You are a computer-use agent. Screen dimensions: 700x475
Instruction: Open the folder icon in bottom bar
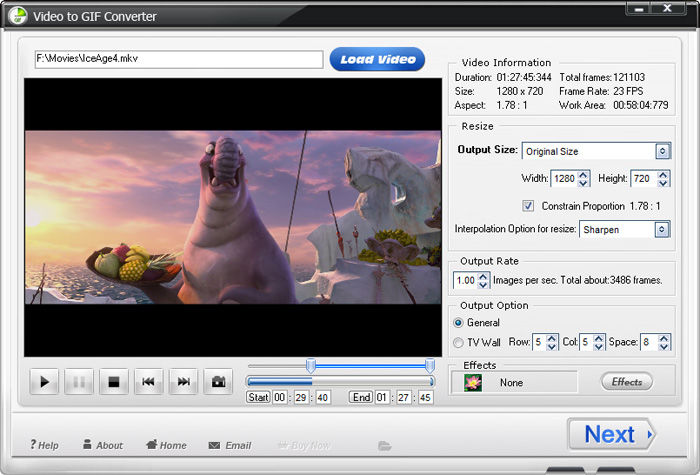point(384,446)
